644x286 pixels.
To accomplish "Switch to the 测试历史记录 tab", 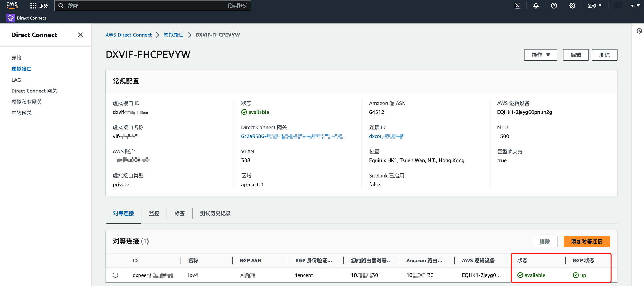I will pos(215,213).
